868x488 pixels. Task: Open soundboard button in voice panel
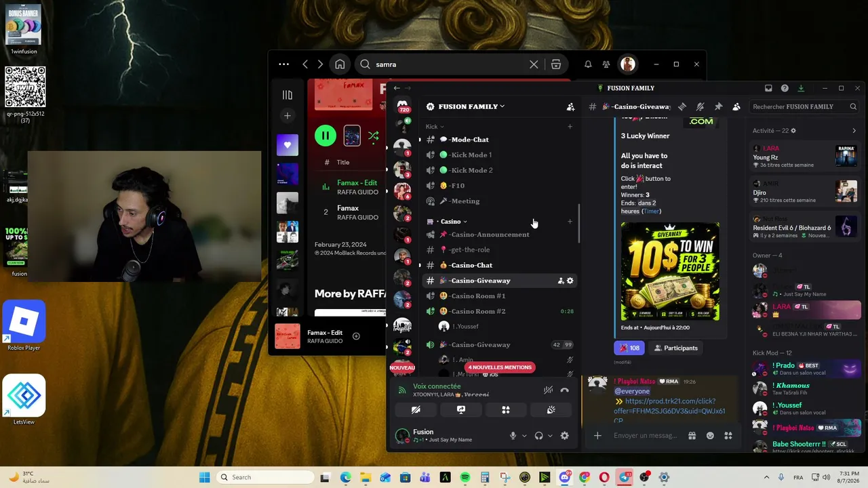(551, 410)
